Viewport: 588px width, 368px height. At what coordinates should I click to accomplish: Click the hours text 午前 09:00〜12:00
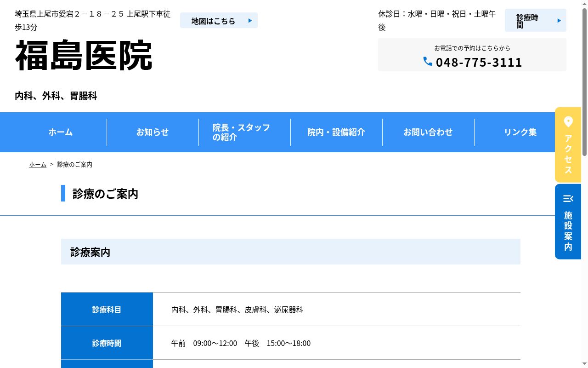pos(204,344)
